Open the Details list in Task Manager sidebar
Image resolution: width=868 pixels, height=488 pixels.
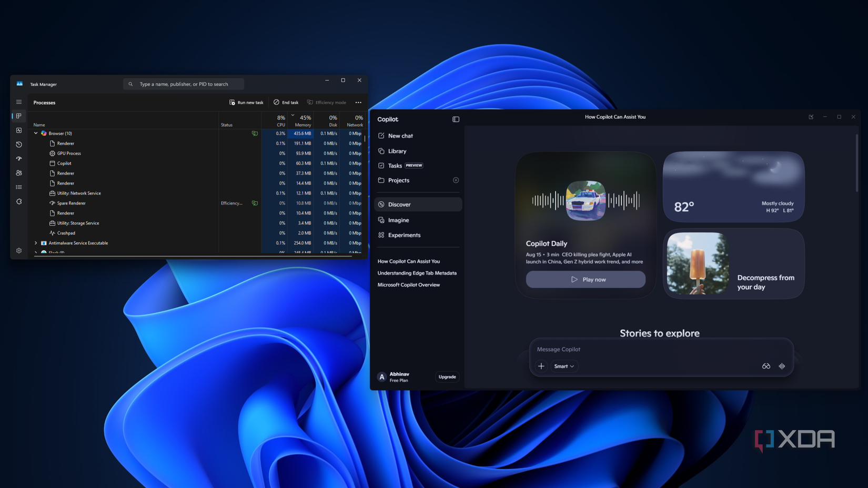point(19,187)
